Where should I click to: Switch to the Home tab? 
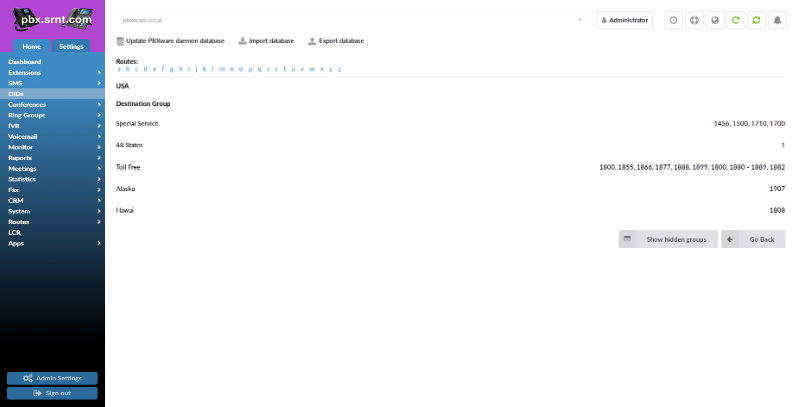click(x=32, y=46)
